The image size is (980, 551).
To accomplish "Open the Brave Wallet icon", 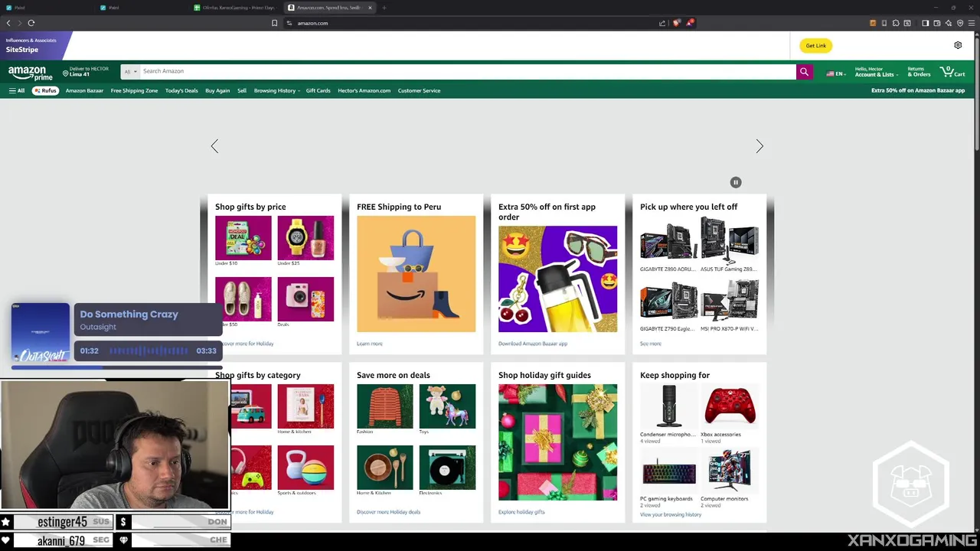I will coord(937,23).
